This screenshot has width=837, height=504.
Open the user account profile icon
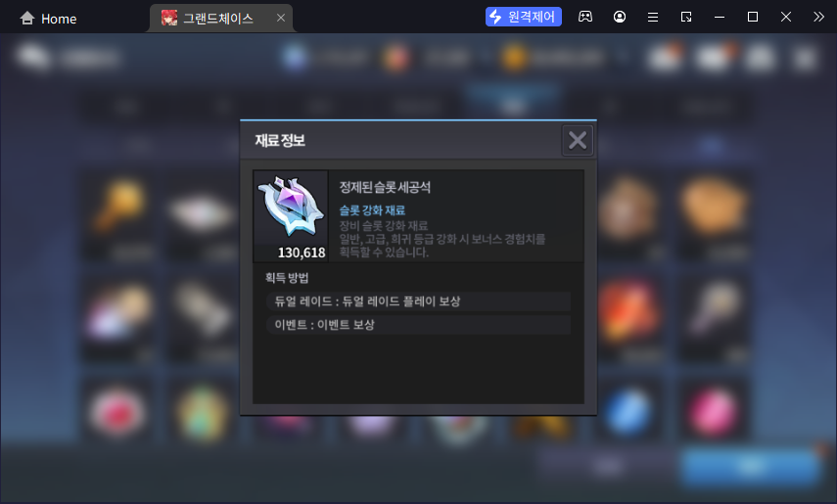pyautogui.click(x=620, y=17)
